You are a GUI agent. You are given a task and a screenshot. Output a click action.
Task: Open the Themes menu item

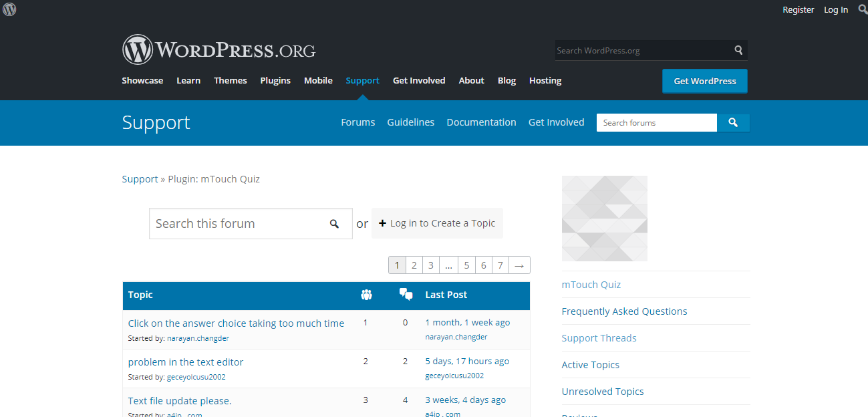231,80
